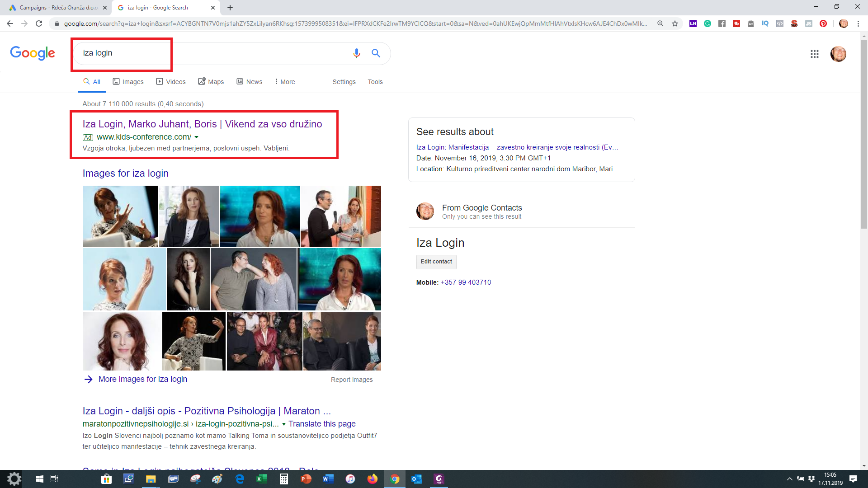Screen dimensions: 868x488
Task: Open the Chrome three-dot menu
Action: [858, 23]
